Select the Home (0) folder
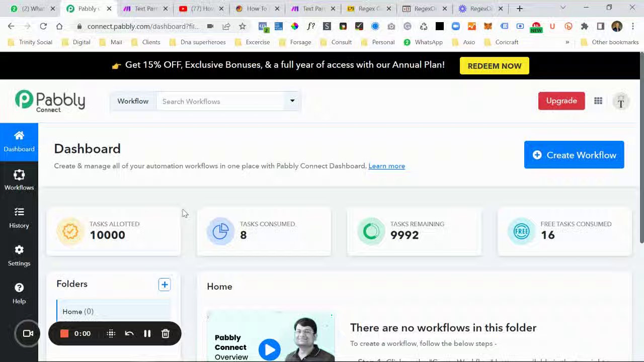Screen dimensions: 644x362 114,312
